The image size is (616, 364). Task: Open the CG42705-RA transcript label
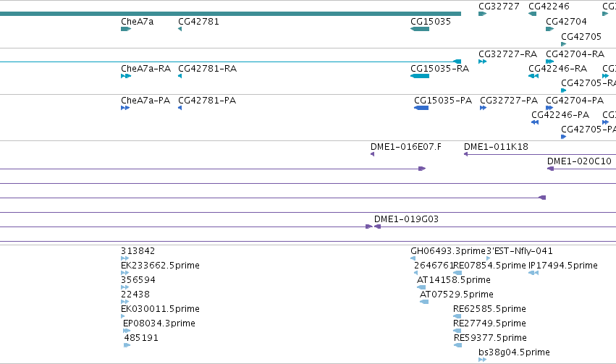588,82
